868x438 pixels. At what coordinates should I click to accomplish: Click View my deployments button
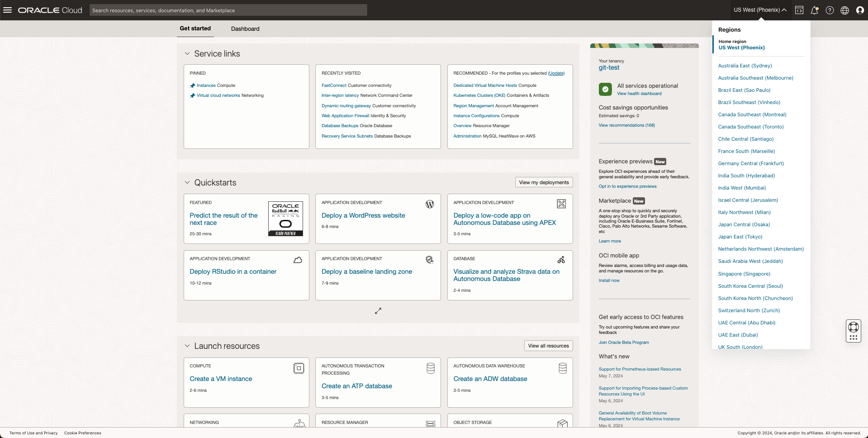[x=544, y=182]
